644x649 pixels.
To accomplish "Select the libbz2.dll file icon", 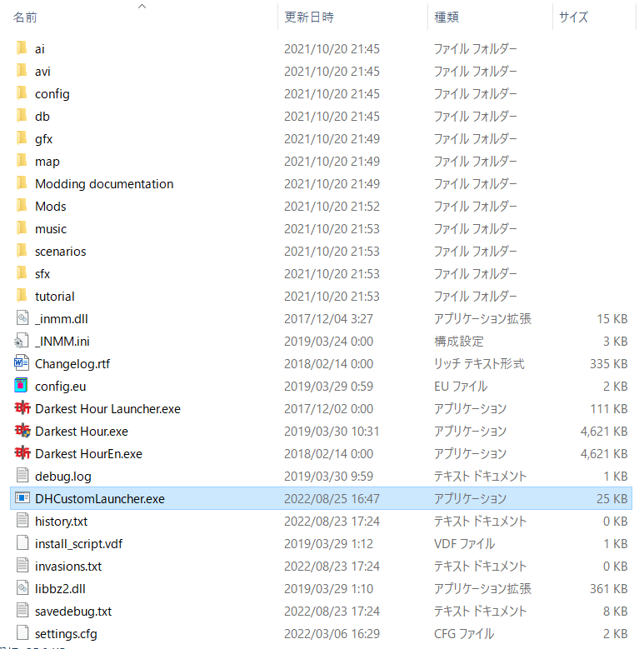I will coord(22,588).
